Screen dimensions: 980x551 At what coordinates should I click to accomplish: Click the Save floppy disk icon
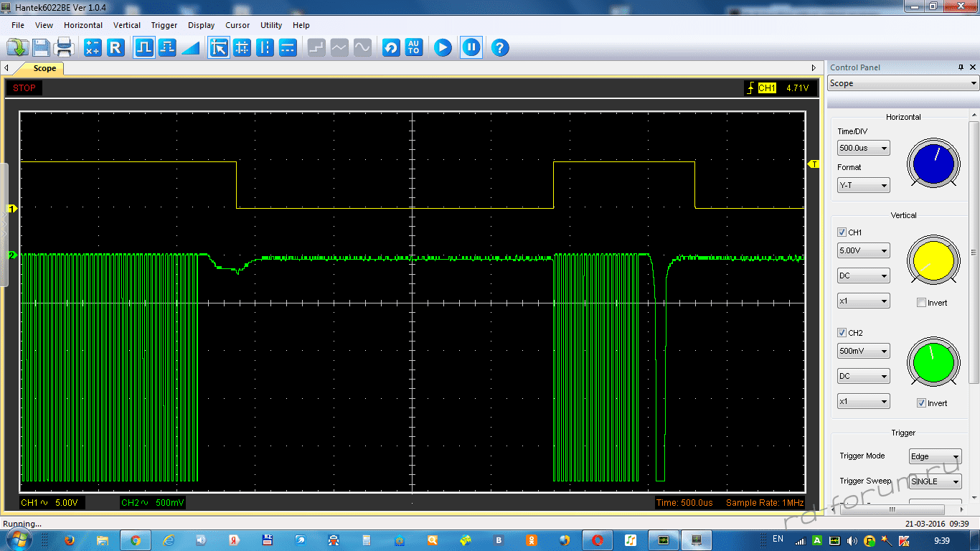tap(41, 48)
